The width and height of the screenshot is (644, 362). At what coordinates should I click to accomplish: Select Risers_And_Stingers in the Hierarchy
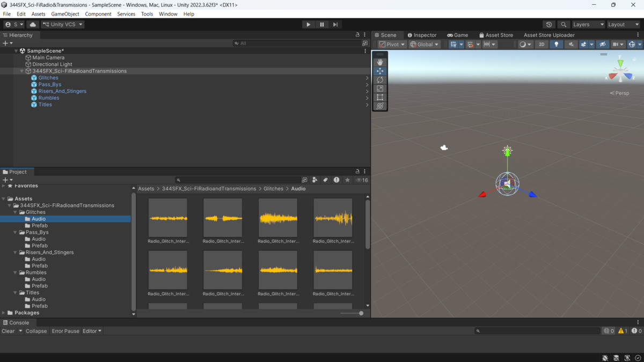pyautogui.click(x=62, y=91)
